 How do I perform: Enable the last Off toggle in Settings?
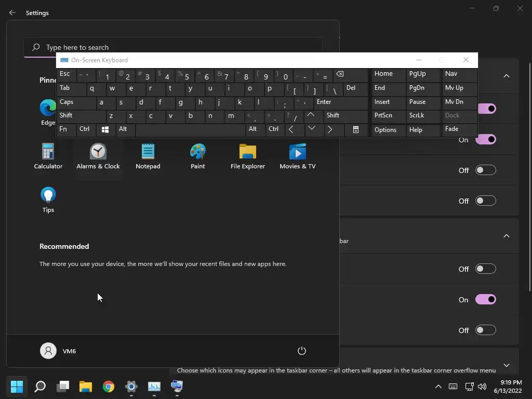(x=486, y=330)
